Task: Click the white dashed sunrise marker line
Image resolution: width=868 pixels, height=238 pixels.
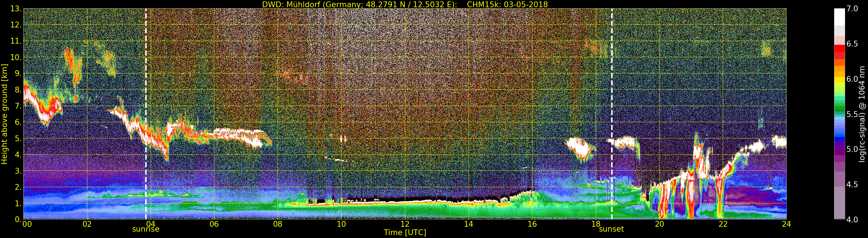Action: 146,114
